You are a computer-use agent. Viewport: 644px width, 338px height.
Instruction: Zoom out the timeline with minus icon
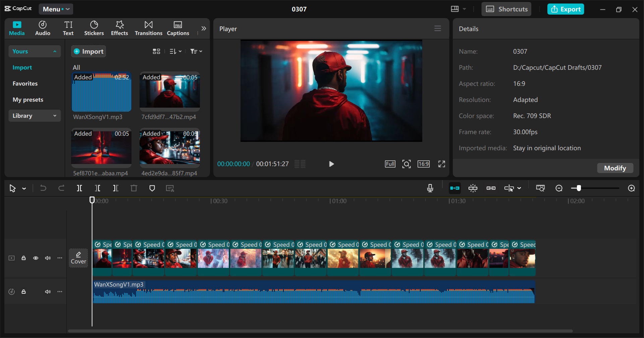point(559,188)
